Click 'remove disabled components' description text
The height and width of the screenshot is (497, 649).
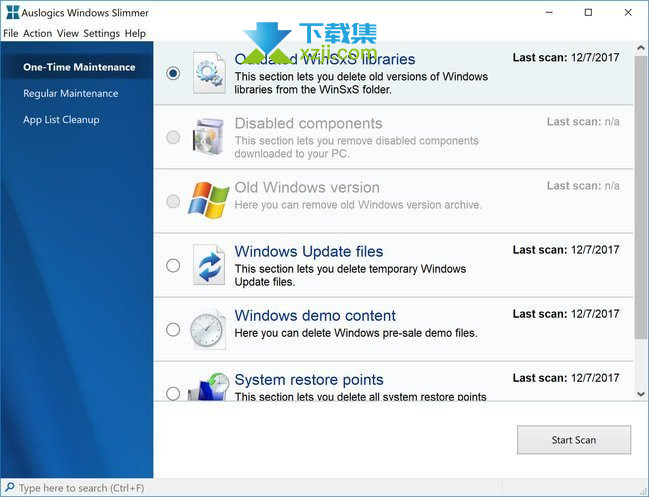[356, 147]
